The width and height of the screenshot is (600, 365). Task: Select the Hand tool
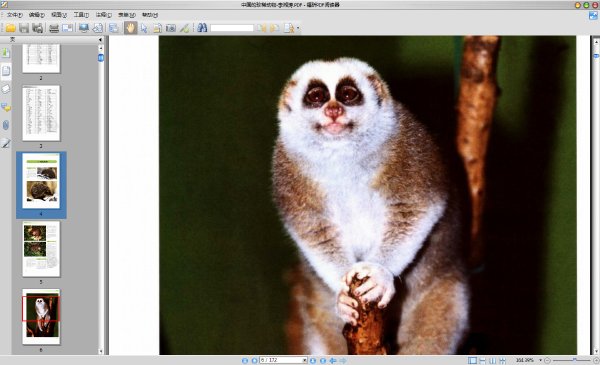coord(130,28)
